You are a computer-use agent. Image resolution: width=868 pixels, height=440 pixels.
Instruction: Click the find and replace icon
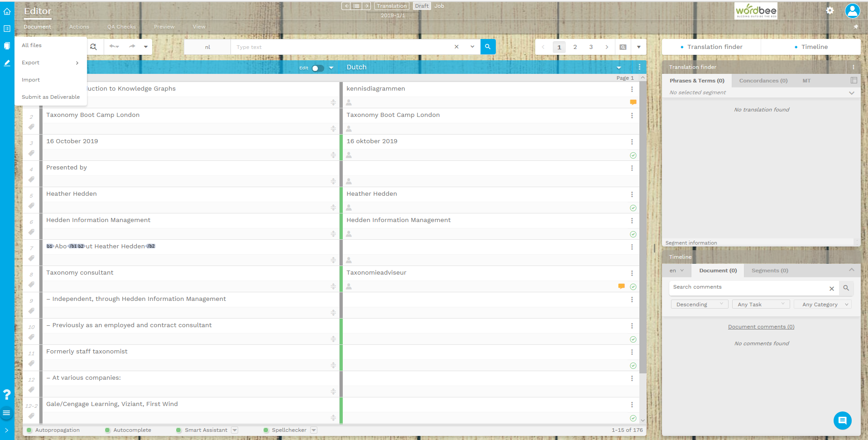pos(93,47)
